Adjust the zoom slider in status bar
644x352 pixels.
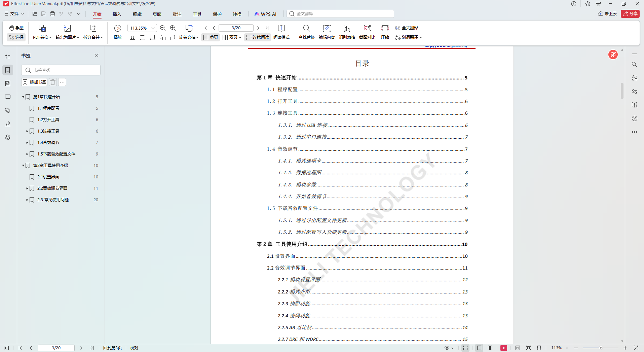[601, 348]
